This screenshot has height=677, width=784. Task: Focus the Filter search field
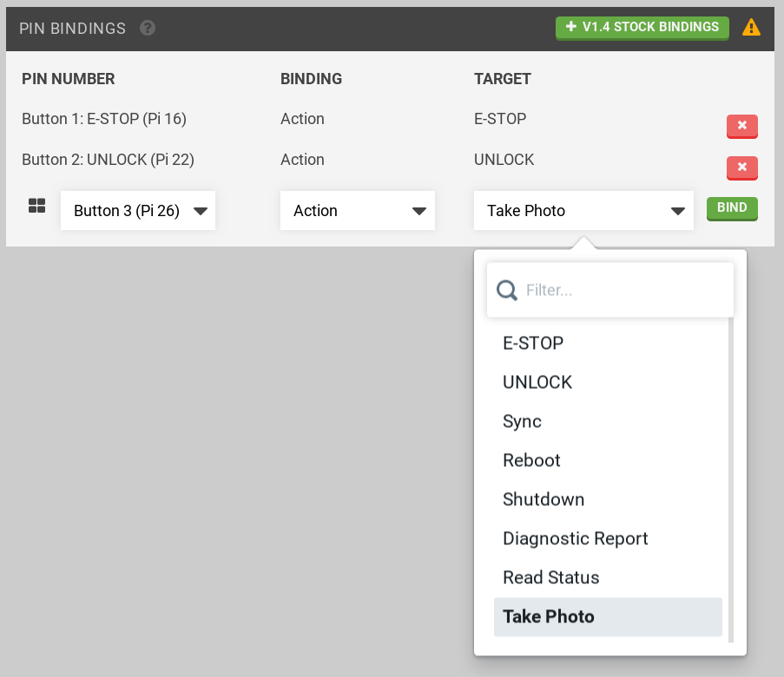tap(625, 290)
